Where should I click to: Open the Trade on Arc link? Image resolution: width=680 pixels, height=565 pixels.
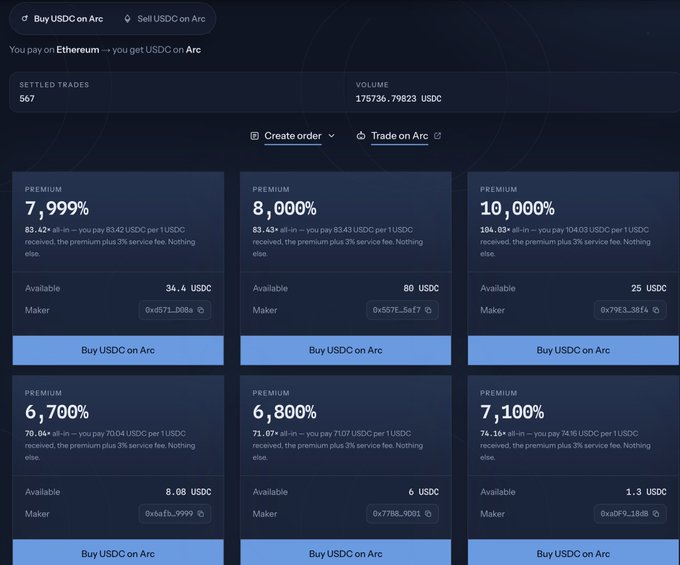point(399,136)
